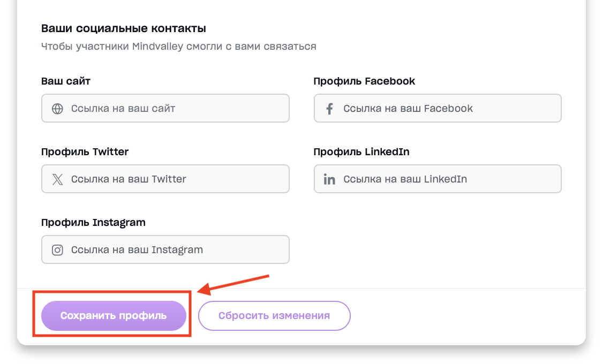The width and height of the screenshot is (603, 364).
Task: Click the 'Ваши социальные контакты' heading
Action: [x=124, y=28]
